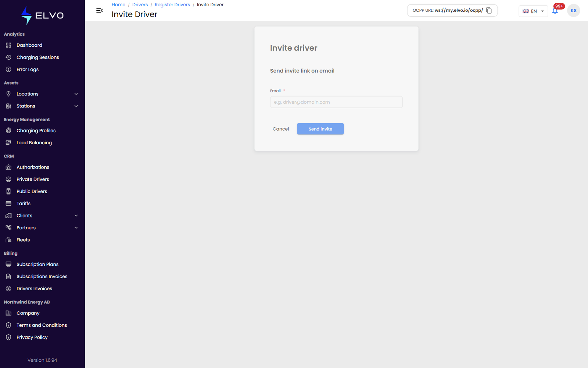Click the Authorizations badge icon

8,167
